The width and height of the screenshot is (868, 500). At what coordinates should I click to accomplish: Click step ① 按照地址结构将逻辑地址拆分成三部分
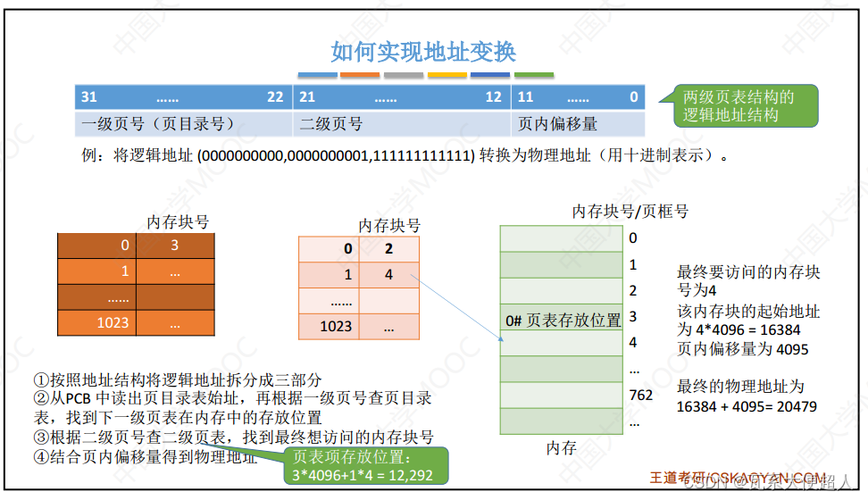coord(178,379)
